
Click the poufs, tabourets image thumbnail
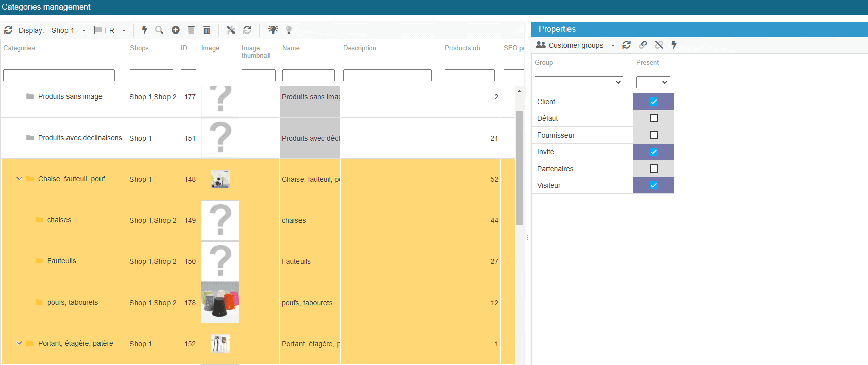(220, 303)
